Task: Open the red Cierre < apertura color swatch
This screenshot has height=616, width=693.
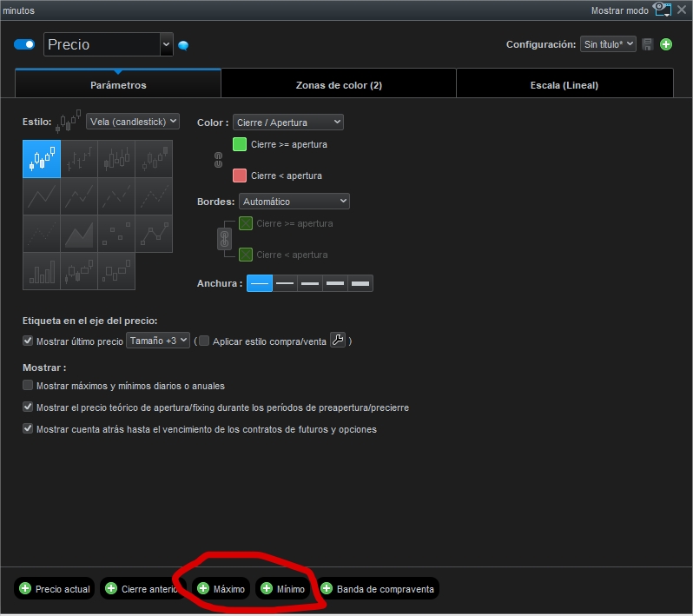Action: coord(240,176)
